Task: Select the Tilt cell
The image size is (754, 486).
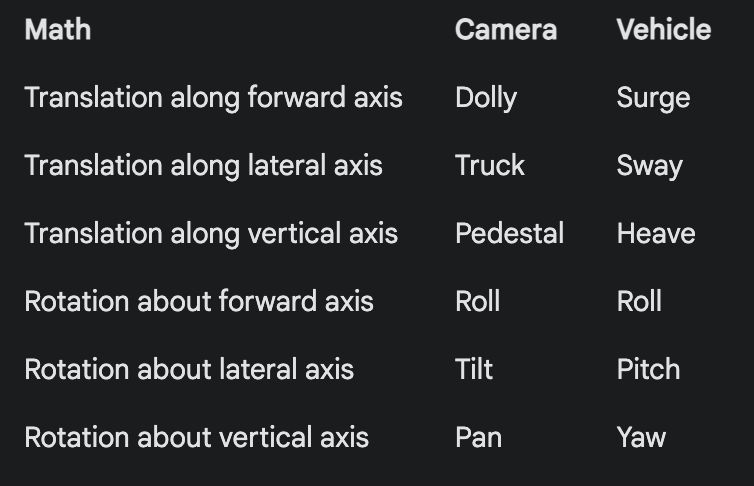Action: (x=474, y=370)
